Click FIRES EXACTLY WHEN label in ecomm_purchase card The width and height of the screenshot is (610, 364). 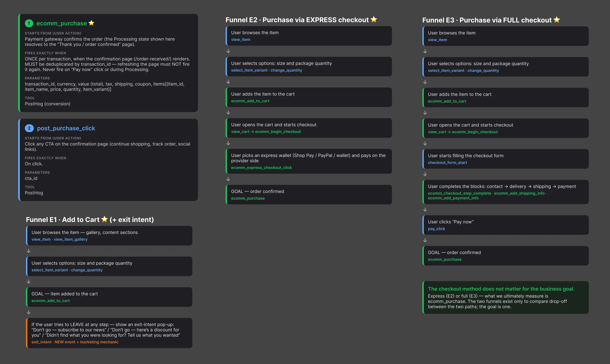pyautogui.click(x=45, y=53)
